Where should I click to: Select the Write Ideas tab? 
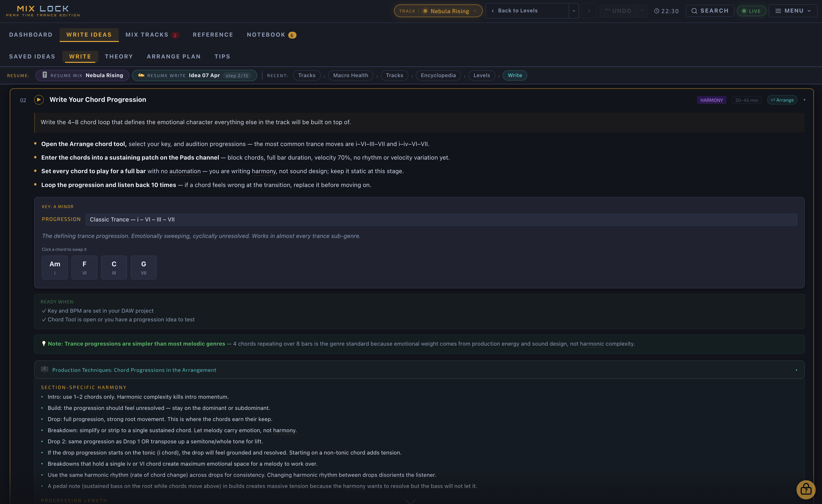point(89,35)
